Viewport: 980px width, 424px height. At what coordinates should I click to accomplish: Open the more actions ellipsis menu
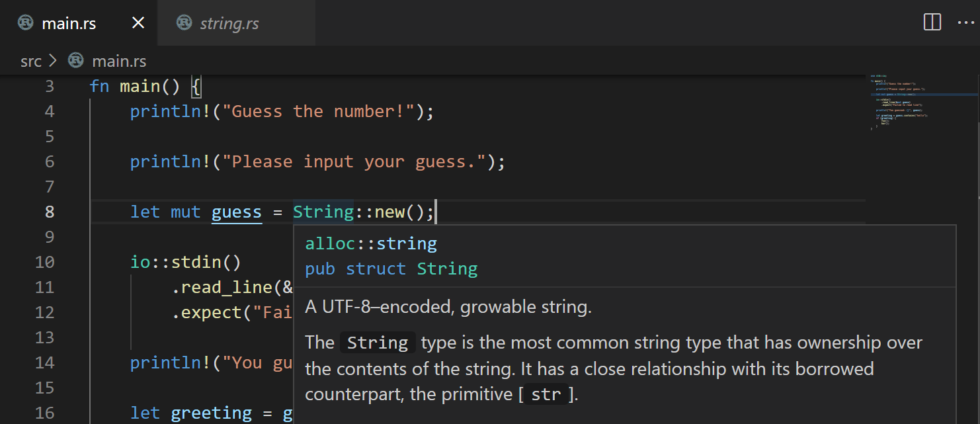point(966,22)
